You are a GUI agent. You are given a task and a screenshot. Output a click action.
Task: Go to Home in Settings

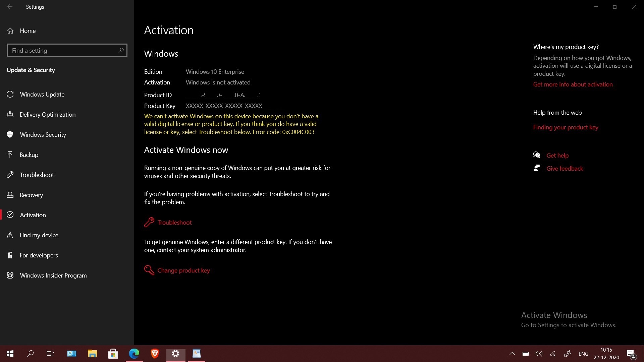point(28,31)
